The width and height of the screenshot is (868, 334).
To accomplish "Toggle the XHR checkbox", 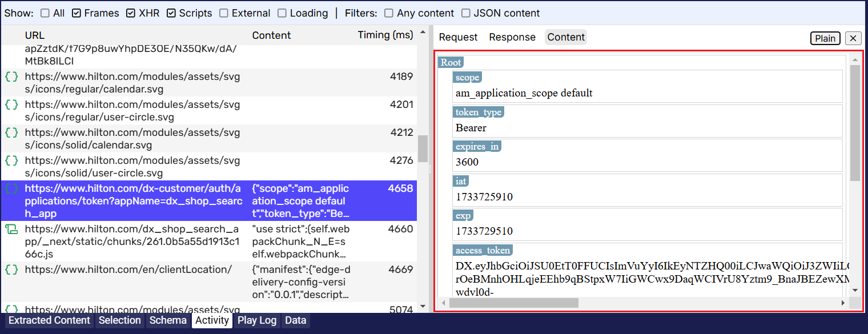I will click(131, 13).
